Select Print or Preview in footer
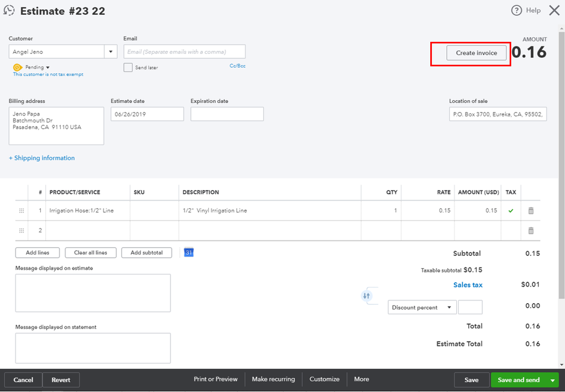Viewport: 565px width, 392px height. tap(216, 379)
